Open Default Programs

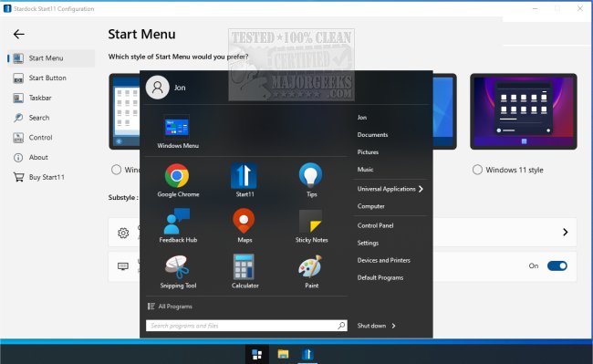pos(380,277)
